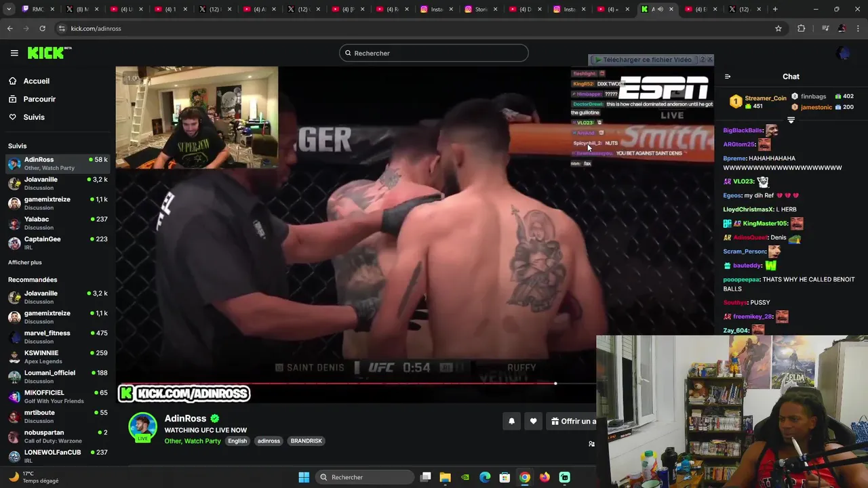Open Loumani_officiel recommended channel
868x488 pixels.
pyautogui.click(x=58, y=376)
